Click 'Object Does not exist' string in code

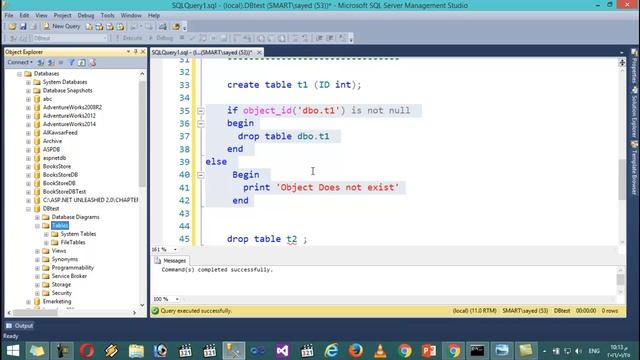[338, 187]
